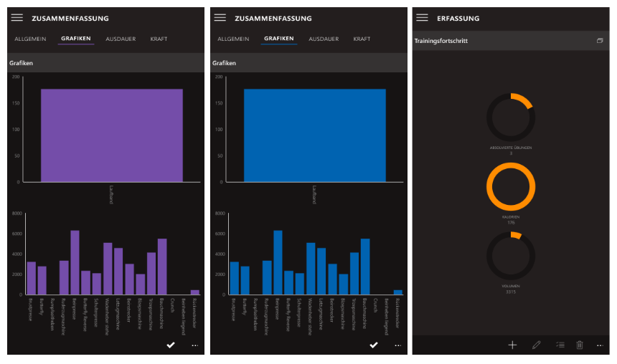
Task: Open more options dots on blue screen
Action: 398,345
